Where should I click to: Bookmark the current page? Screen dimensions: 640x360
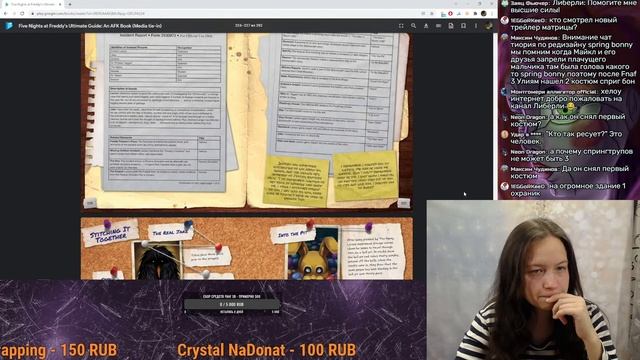click(463, 26)
